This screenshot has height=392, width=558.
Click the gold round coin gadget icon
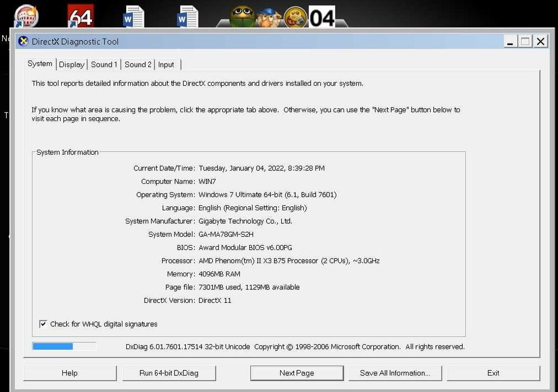click(295, 17)
